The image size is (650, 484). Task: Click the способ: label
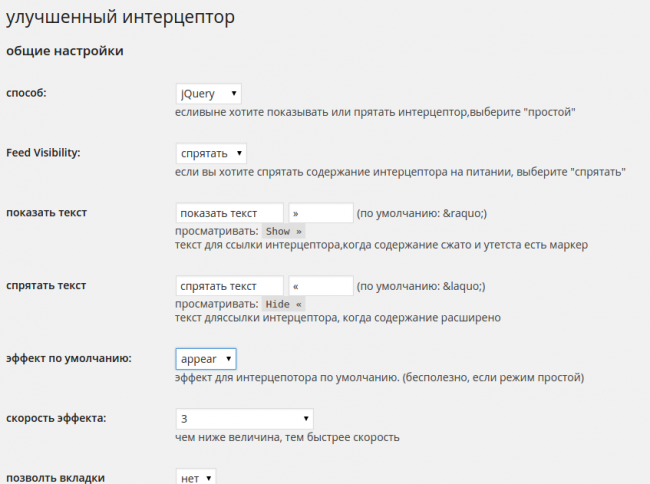pyautogui.click(x=27, y=93)
